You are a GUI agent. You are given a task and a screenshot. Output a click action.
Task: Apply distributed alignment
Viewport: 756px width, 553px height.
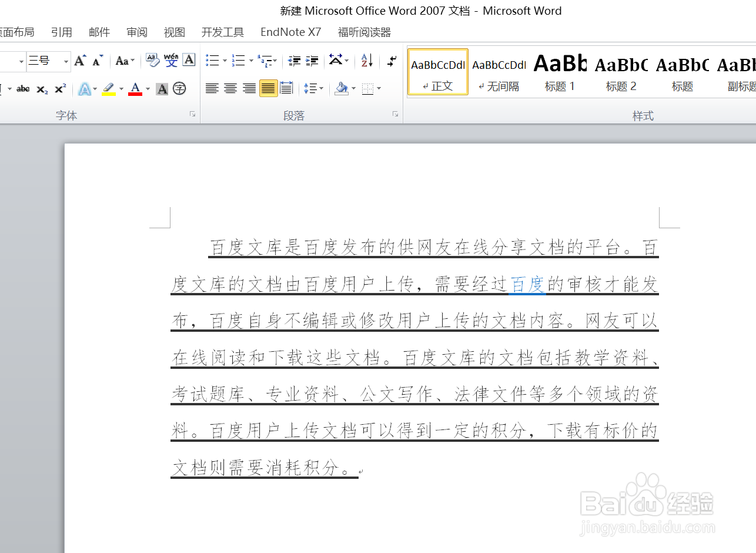[x=286, y=89]
